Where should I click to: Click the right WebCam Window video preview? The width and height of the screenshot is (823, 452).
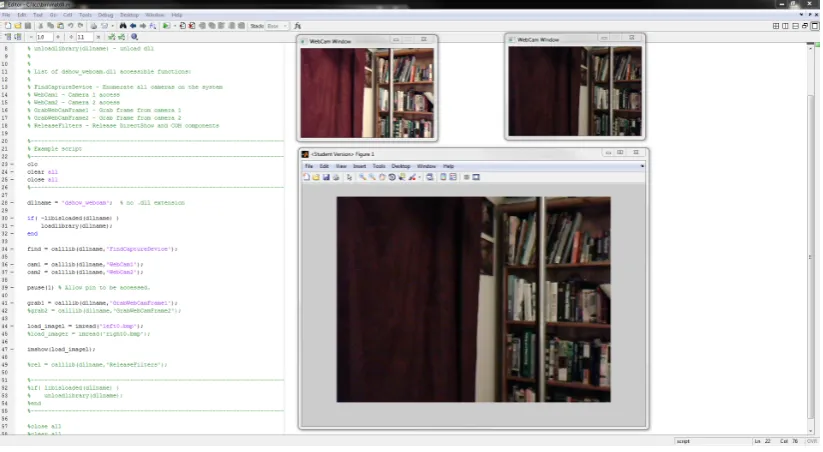click(x=575, y=91)
